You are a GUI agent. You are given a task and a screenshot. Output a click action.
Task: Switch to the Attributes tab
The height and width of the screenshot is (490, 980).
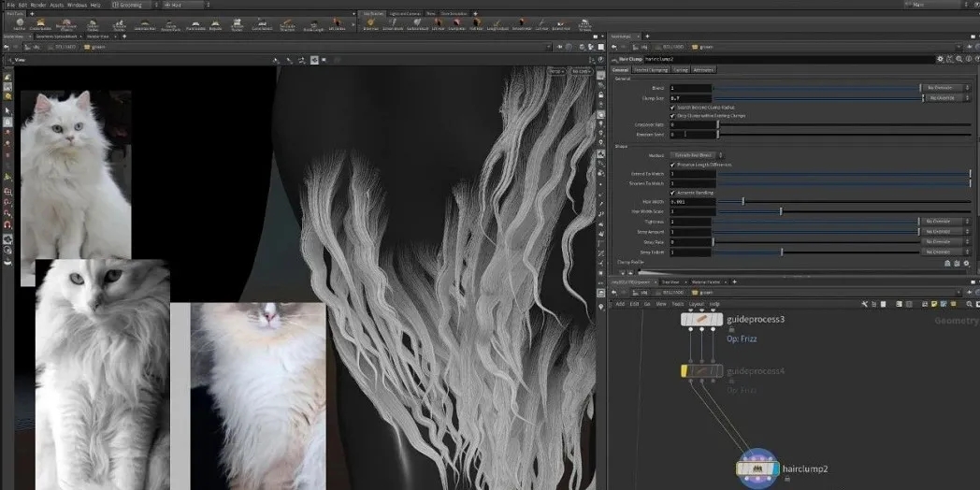703,70
